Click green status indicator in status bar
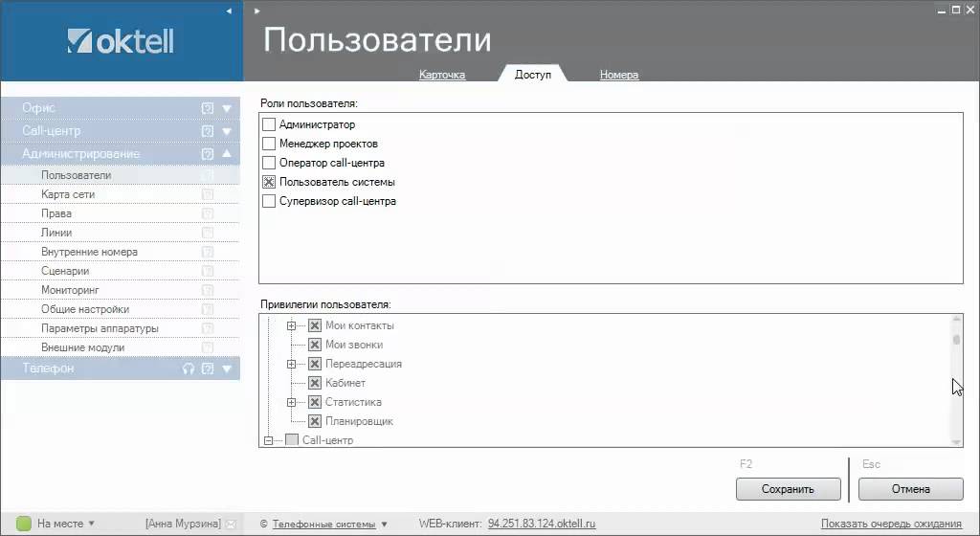Image resolution: width=980 pixels, height=536 pixels. pos(23,524)
